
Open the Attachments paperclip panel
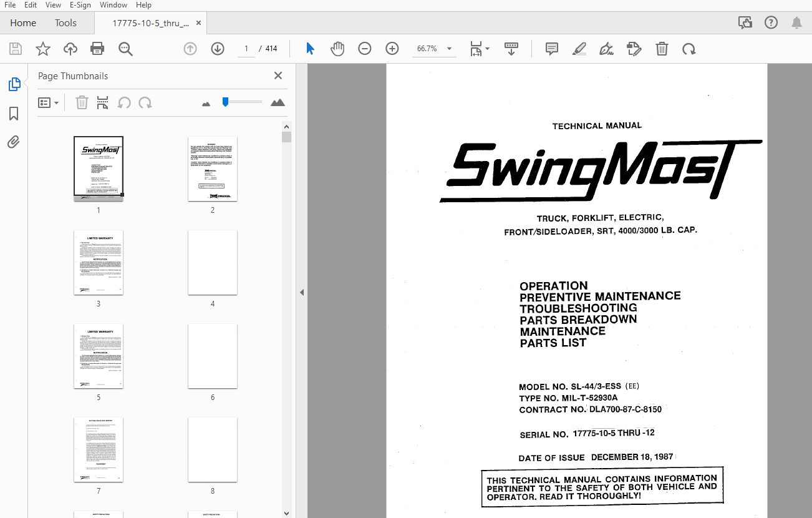coord(14,142)
